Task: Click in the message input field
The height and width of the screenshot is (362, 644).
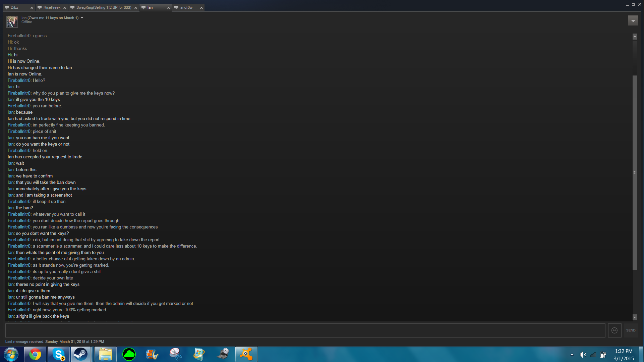Action: (x=305, y=330)
